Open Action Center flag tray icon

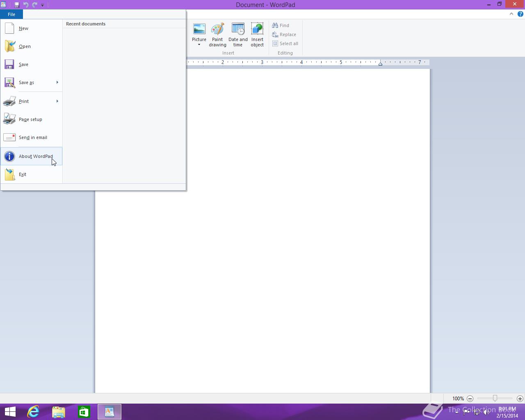click(x=467, y=412)
